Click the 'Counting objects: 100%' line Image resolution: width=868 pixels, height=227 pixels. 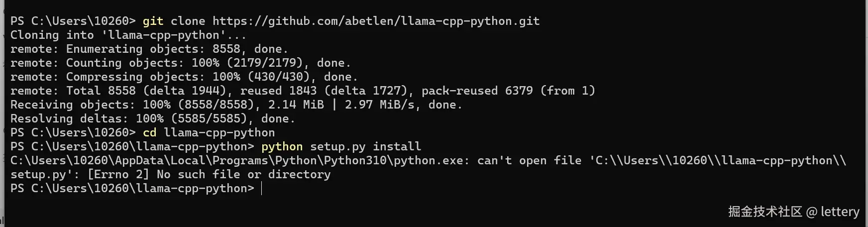pyautogui.click(x=180, y=63)
